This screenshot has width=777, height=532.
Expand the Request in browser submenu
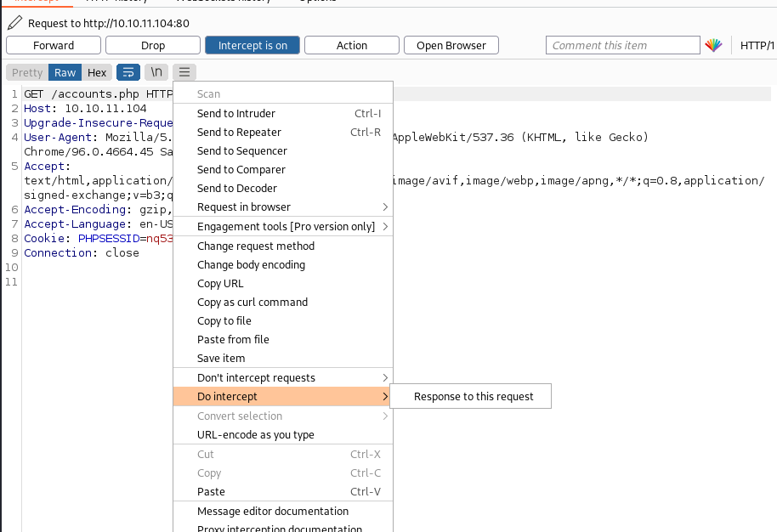pos(385,207)
